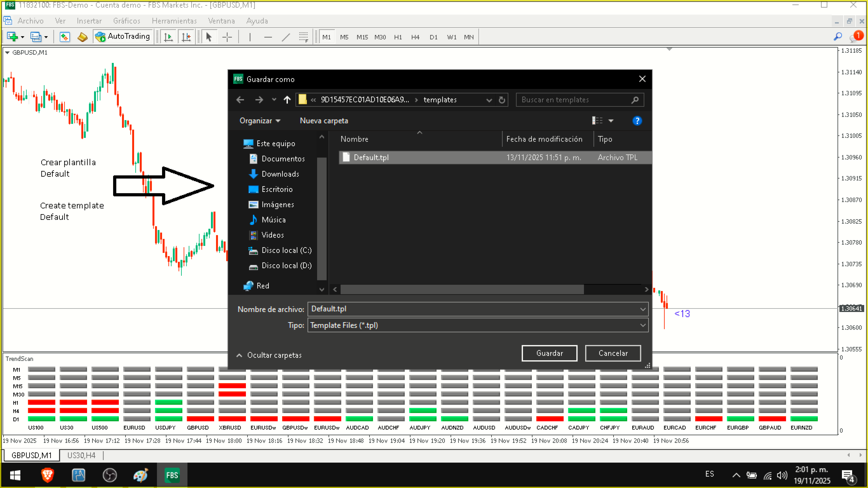Click the Guardar button
This screenshot has height=488, width=868.
(549, 353)
